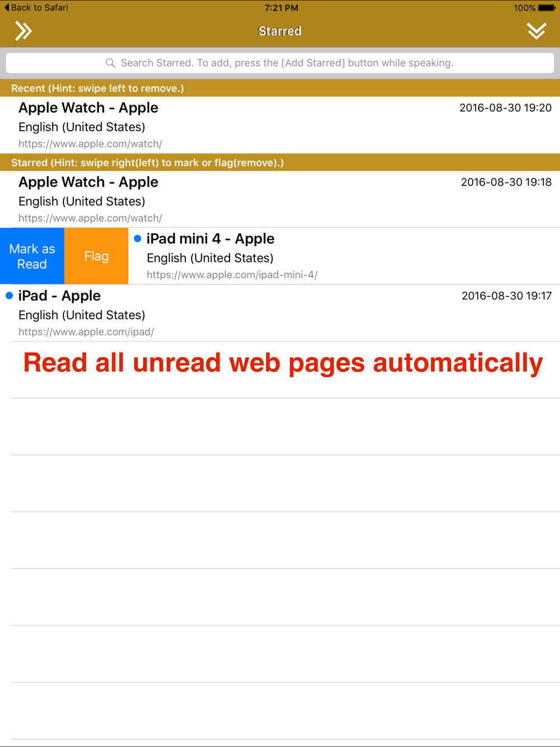Tap the orange Flag button
Screen dimensions: 560x747
coord(96,256)
